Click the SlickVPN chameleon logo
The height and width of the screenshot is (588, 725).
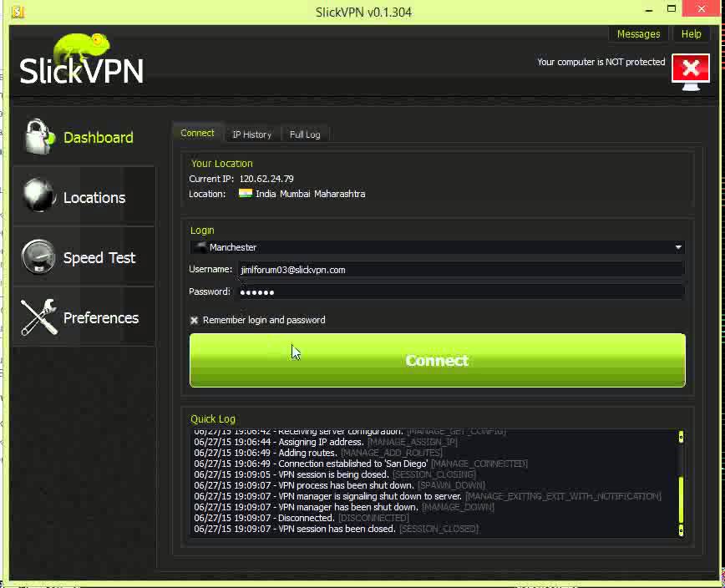(81, 59)
